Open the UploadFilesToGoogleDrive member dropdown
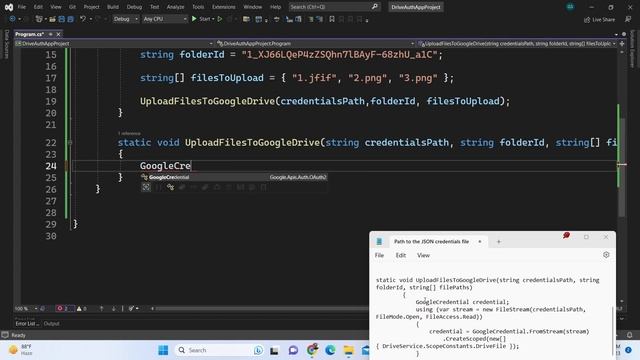Screen dimensions: 640x360 click(517, 44)
